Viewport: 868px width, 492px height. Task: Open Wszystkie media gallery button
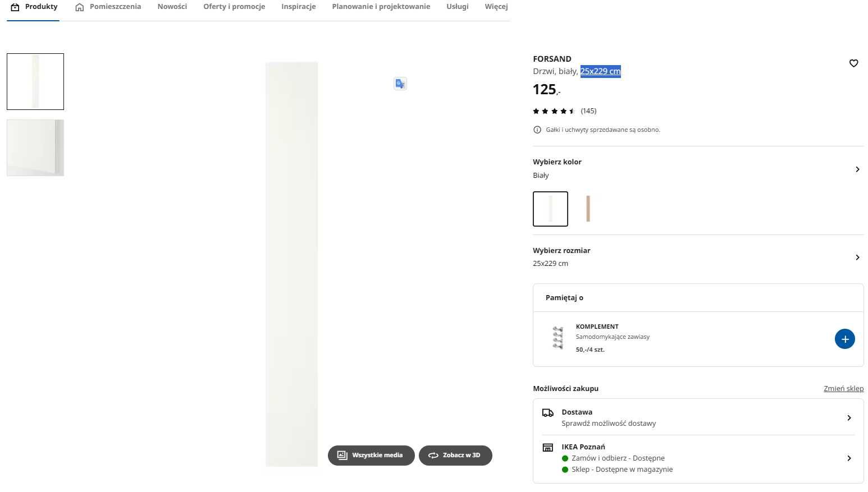pos(371,456)
